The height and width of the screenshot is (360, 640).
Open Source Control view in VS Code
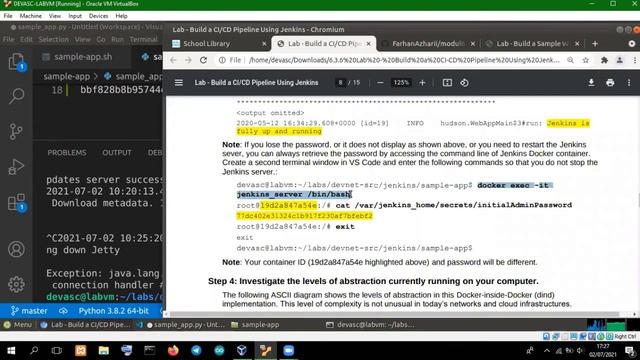tap(16, 131)
